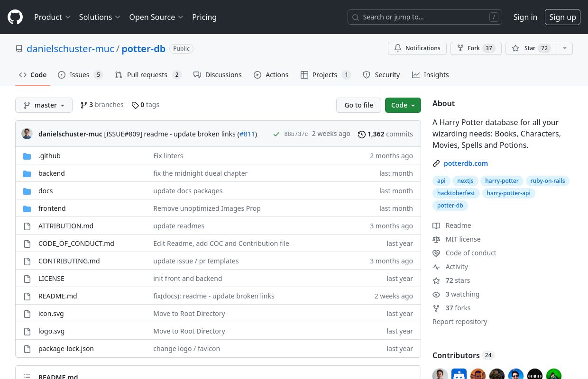Click the star icon next to 72 stars
Viewport: 588px width, 379px height.
click(436, 280)
